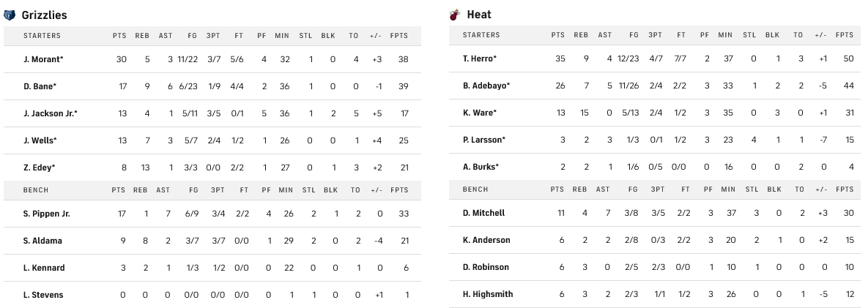Click K. Ware's name
The height and width of the screenshot is (308, 868).
tap(479, 113)
